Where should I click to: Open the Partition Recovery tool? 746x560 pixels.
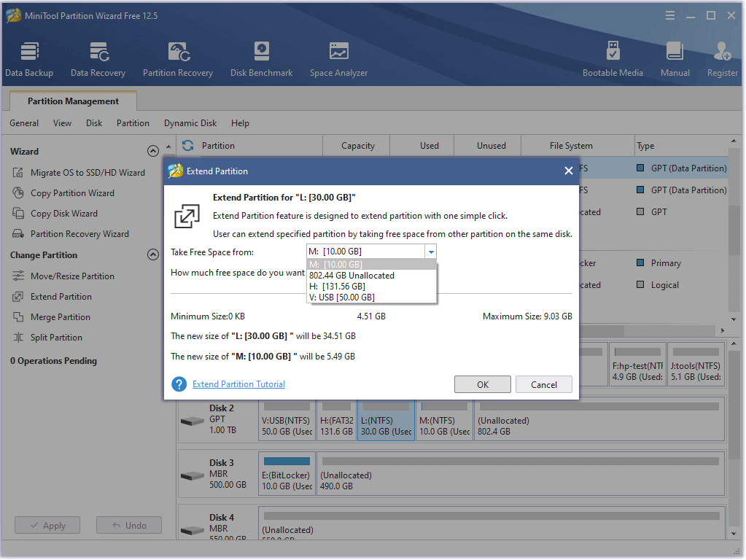pyautogui.click(x=178, y=58)
